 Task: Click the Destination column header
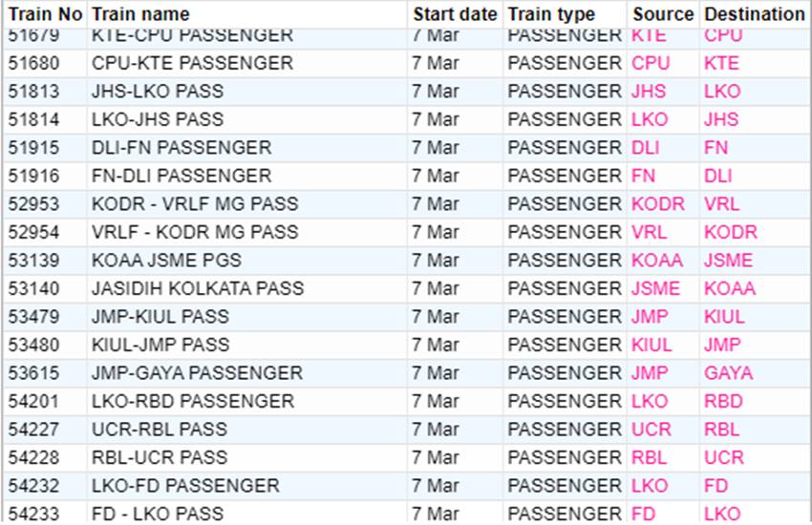click(754, 14)
